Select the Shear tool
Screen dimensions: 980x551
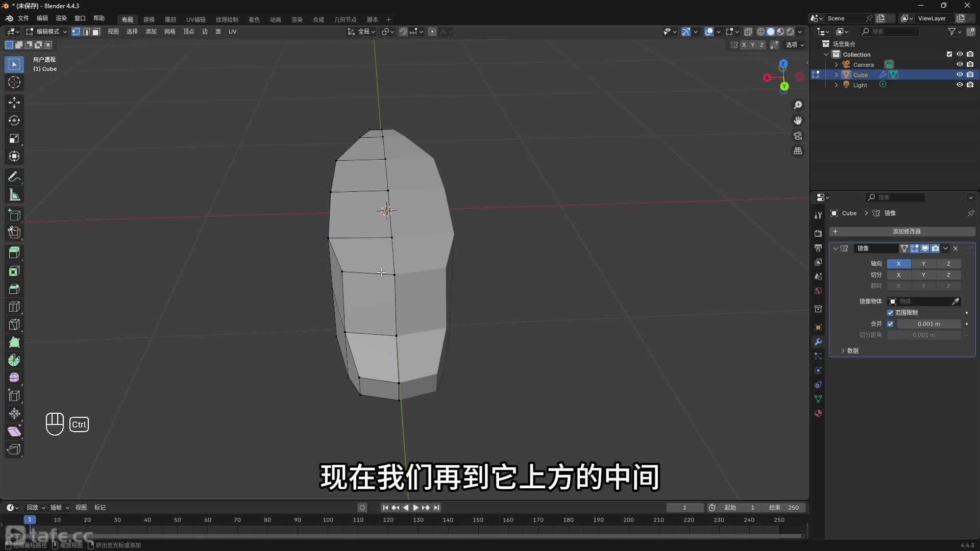(x=14, y=432)
